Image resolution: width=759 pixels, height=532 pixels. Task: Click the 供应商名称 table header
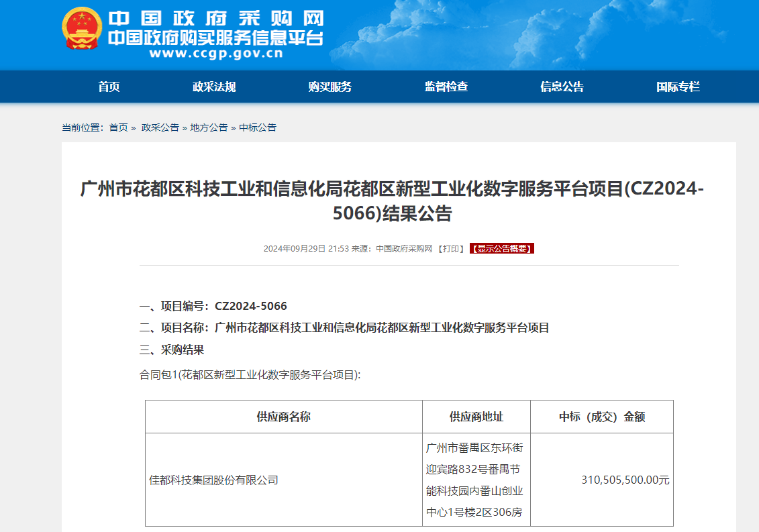pos(284,416)
